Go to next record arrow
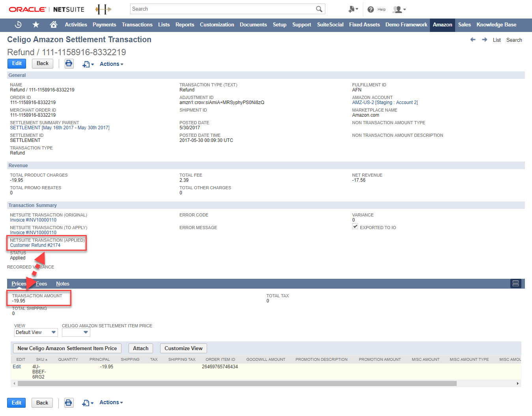The height and width of the screenshot is (416, 532). 484,40
